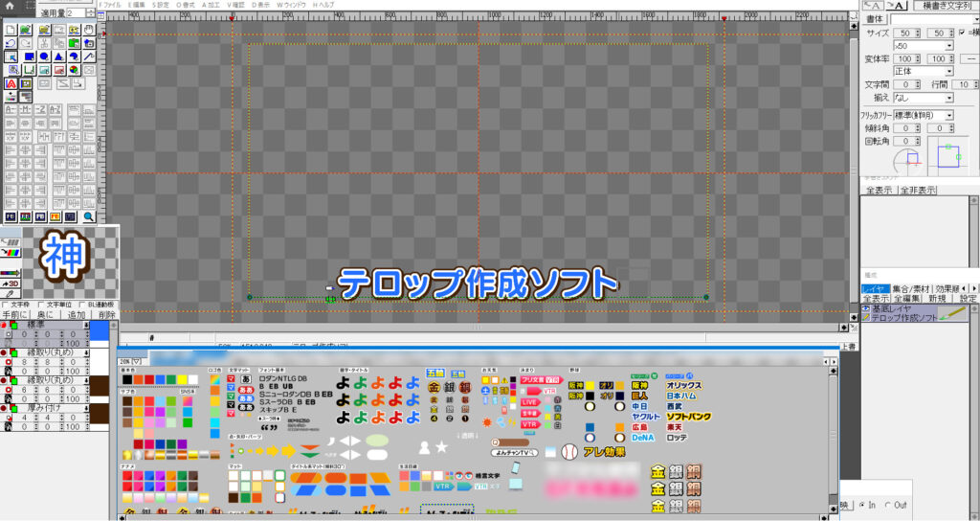The height and width of the screenshot is (521, 980).
Task: Click the white star icon in materials
Action: [x=441, y=446]
